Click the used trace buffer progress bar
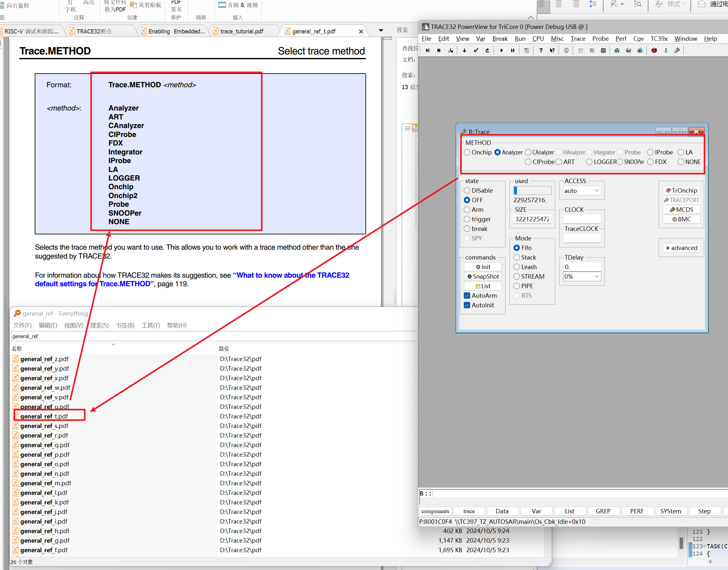The height and width of the screenshot is (570, 728). (x=532, y=190)
